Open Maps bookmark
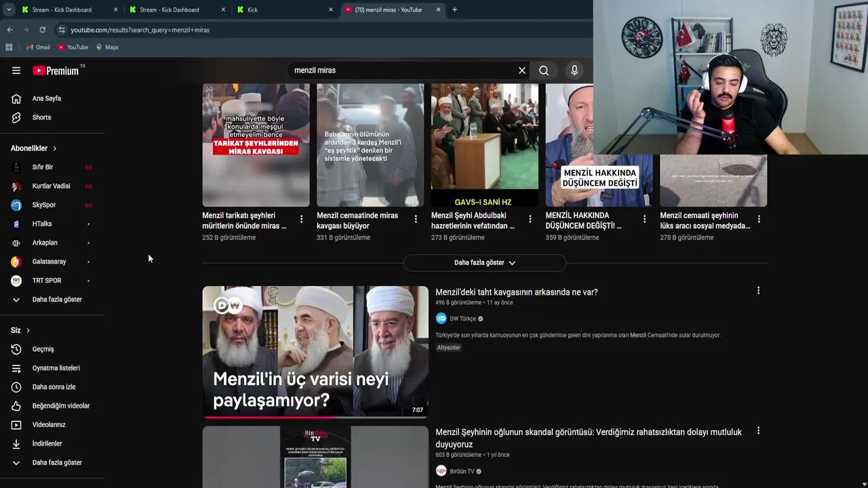Image resolution: width=868 pixels, height=488 pixels. 107,47
